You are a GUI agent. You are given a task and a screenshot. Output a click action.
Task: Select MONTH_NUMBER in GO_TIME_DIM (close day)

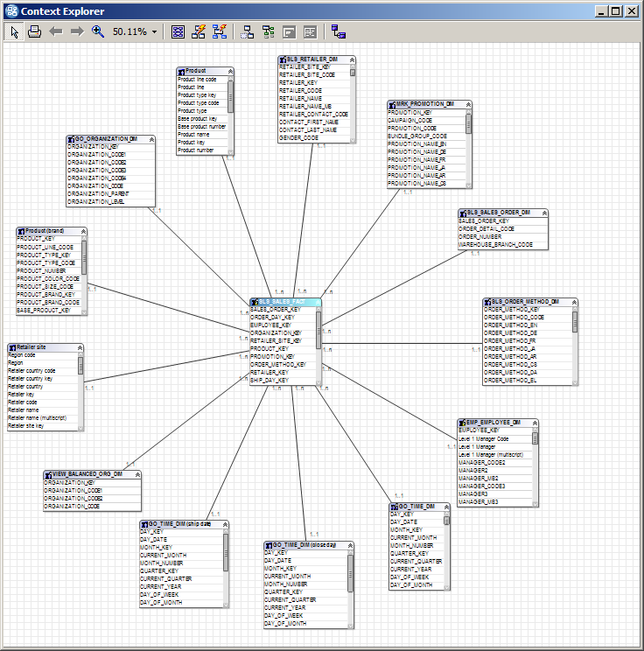click(x=285, y=584)
